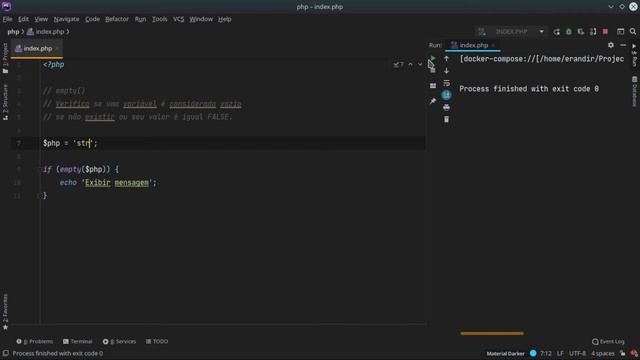Open the Run side tool window button
The width and height of the screenshot is (640, 360).
(634, 56)
